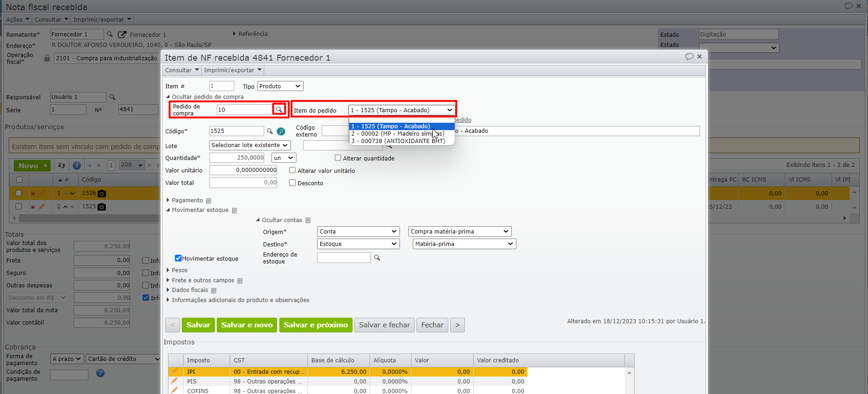This screenshot has height=394, width=868.
Task: Open the quantity unit 'un' dropdown
Action: [284, 158]
